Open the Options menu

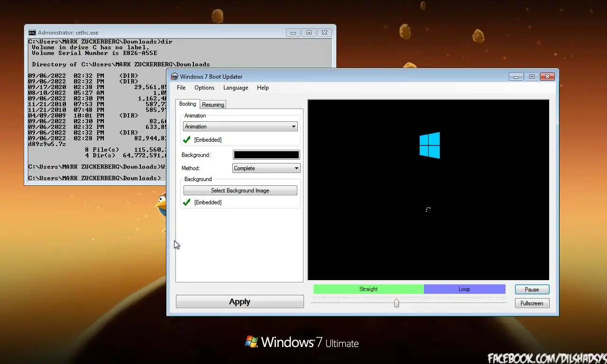[204, 88]
